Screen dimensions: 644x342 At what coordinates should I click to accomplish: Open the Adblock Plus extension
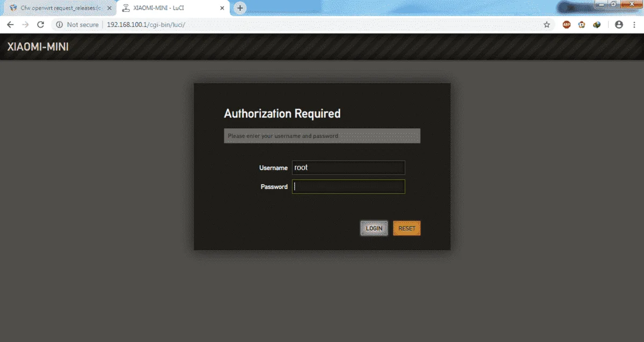[x=566, y=25]
